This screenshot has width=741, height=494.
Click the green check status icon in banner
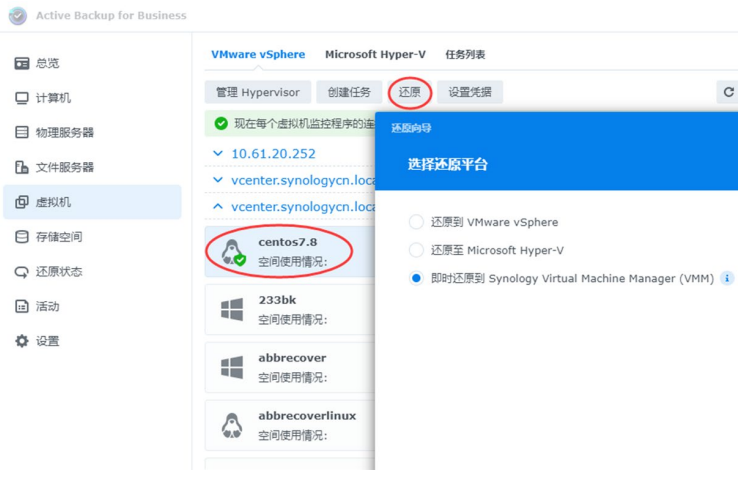[x=221, y=123]
